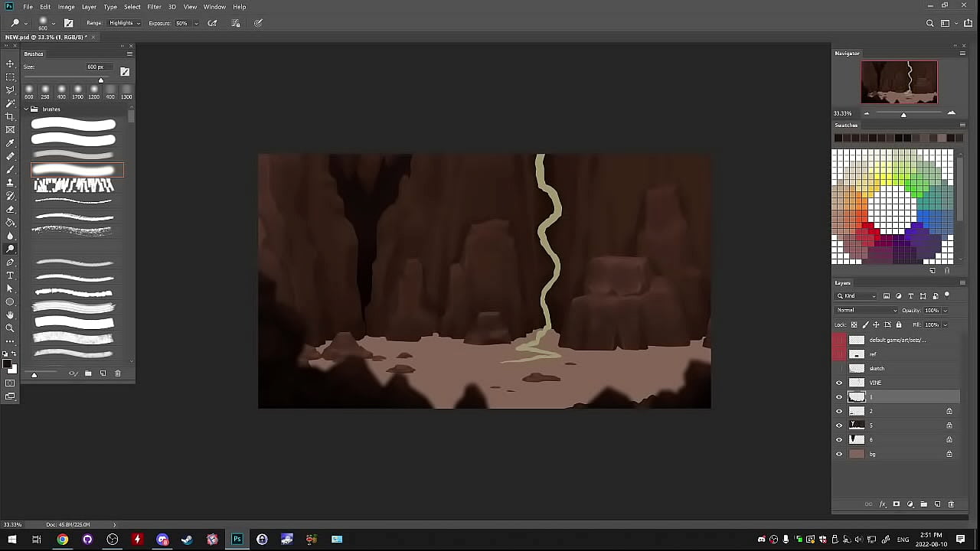Toggle visibility of layer 1
Image resolution: width=980 pixels, height=551 pixels.
[839, 397]
